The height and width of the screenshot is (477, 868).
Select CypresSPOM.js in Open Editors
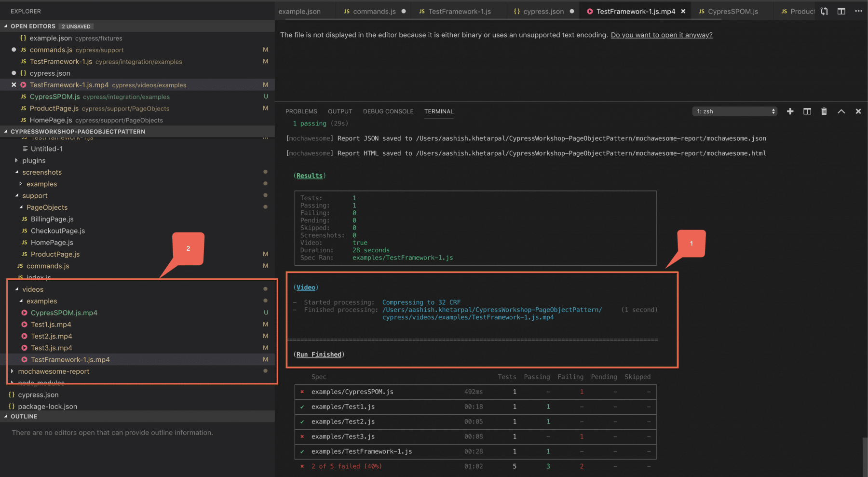pyautogui.click(x=54, y=97)
